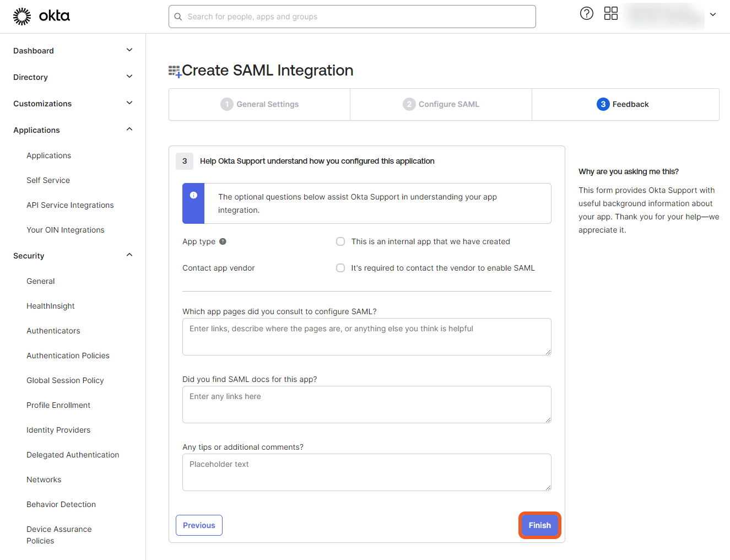Open the user account dropdown arrow

click(713, 15)
